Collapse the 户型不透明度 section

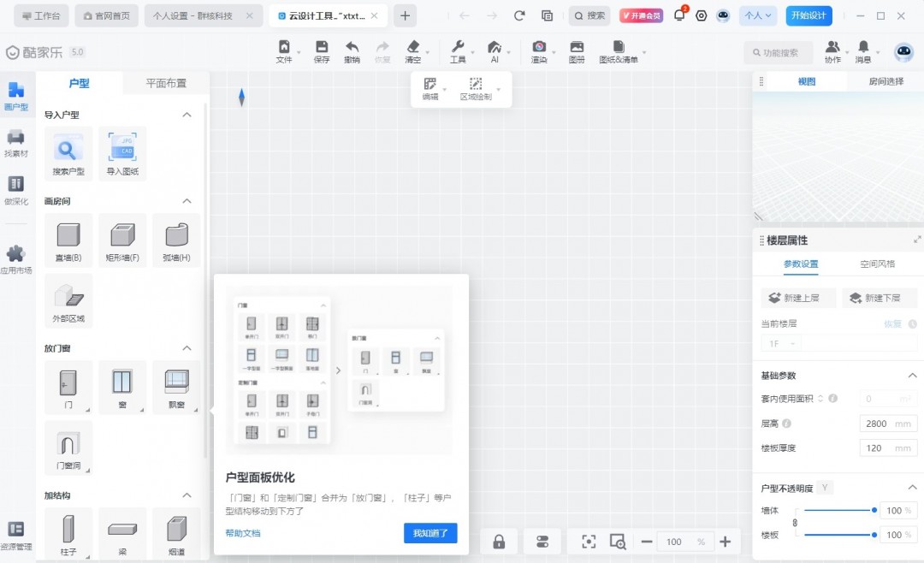pos(912,488)
